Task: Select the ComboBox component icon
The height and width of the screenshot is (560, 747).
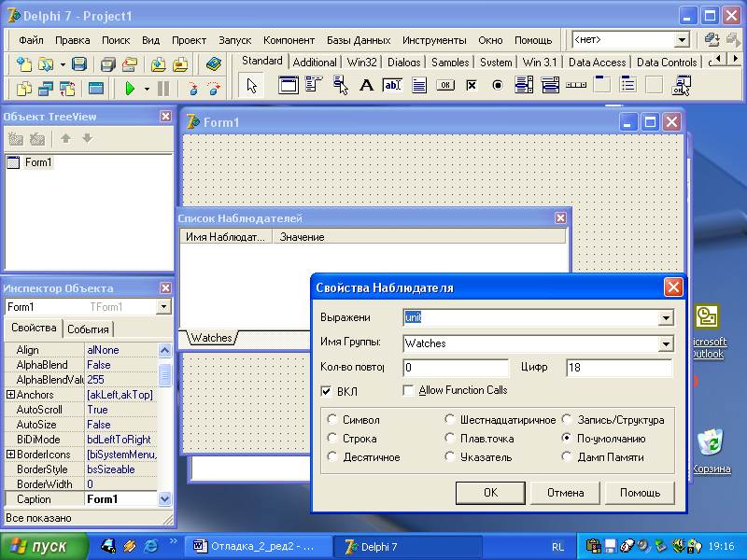Action: (550, 86)
